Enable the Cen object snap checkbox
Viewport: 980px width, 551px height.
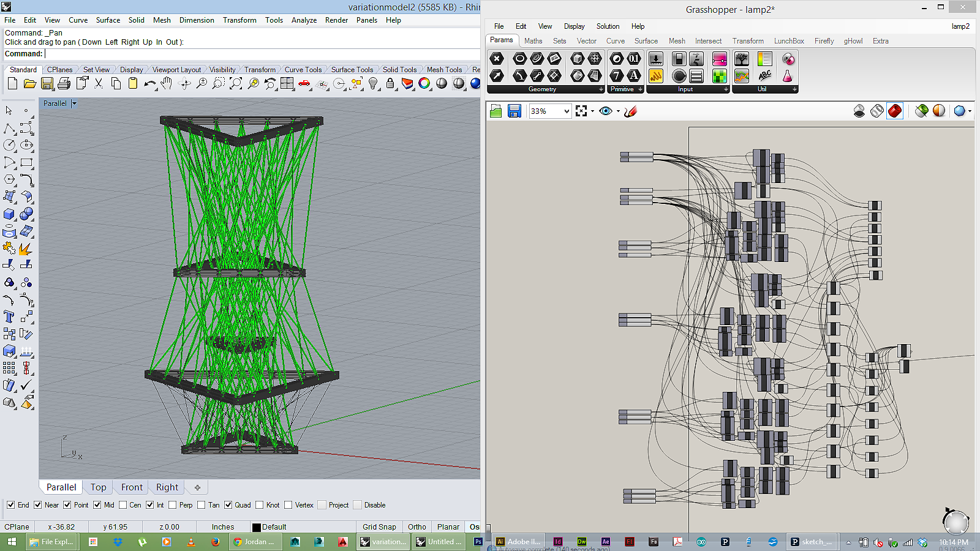(123, 505)
